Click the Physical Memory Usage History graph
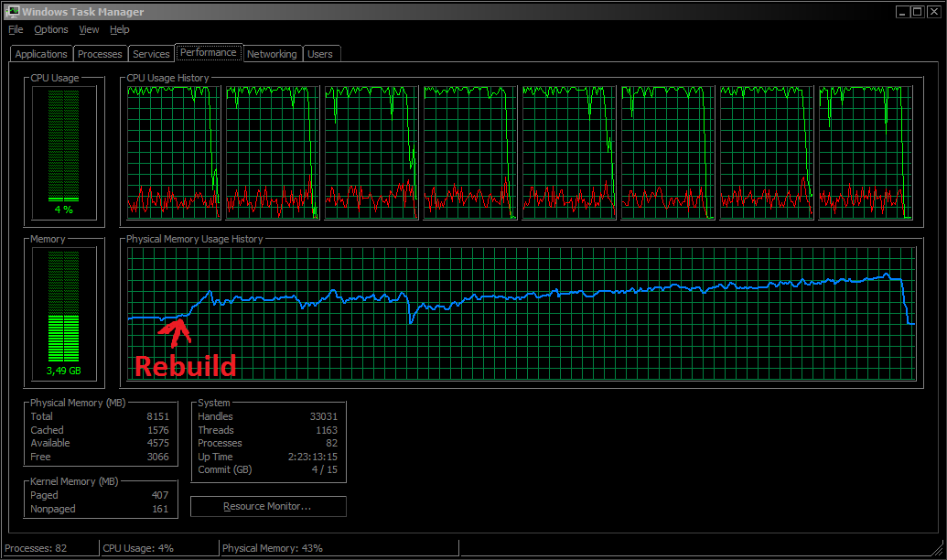 521,313
